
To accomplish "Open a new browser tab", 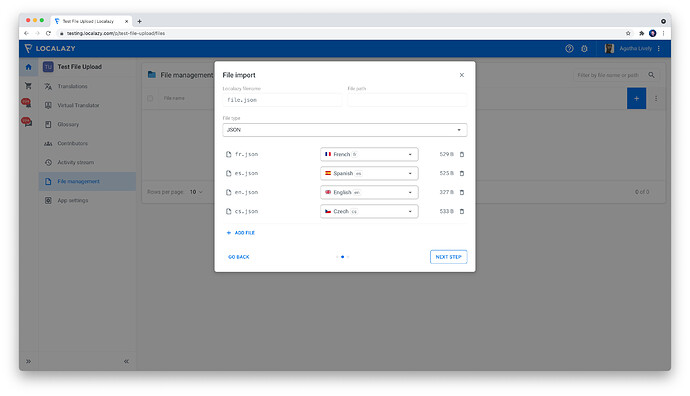I will point(139,21).
